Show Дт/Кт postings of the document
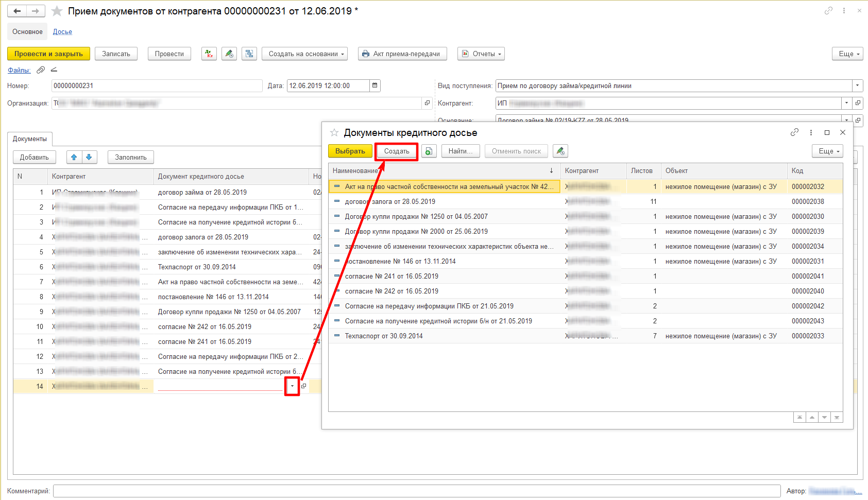Image resolution: width=868 pixels, height=500 pixels. tap(209, 54)
